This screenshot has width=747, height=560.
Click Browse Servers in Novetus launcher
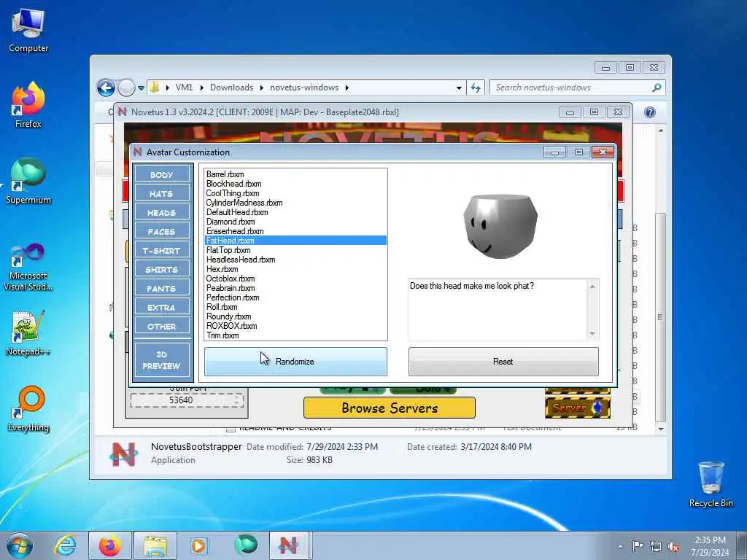click(x=390, y=408)
